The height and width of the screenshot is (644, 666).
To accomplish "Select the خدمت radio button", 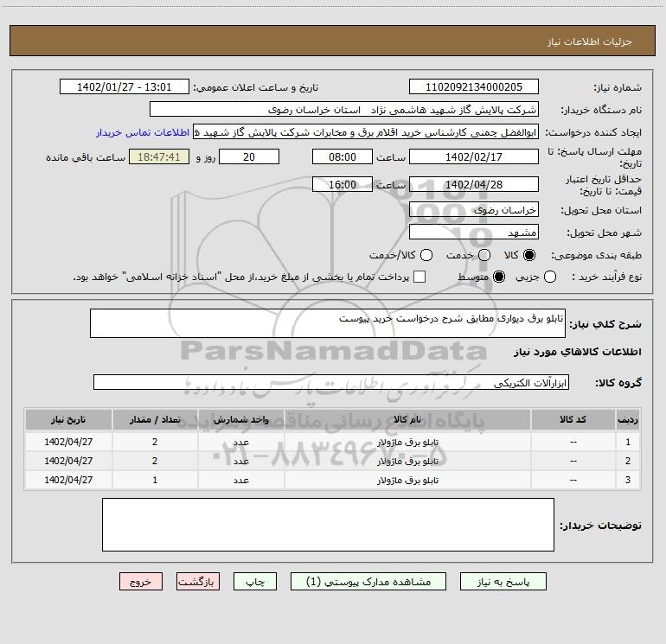I will 484,255.
